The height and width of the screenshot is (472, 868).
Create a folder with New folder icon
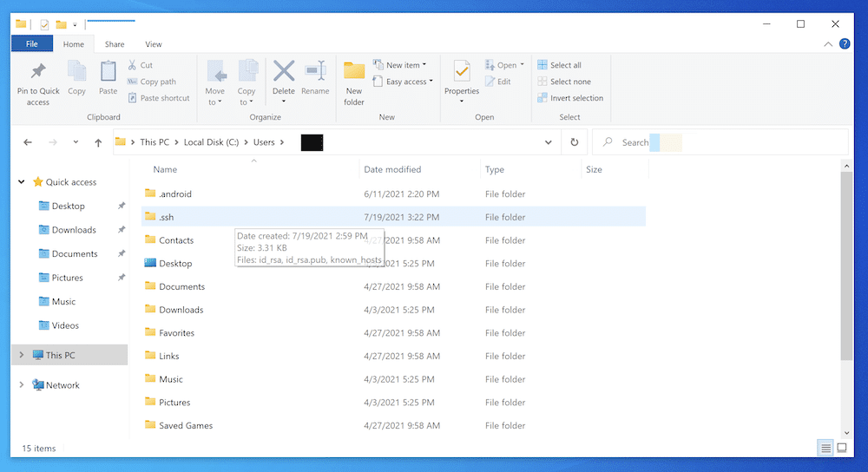tap(354, 72)
